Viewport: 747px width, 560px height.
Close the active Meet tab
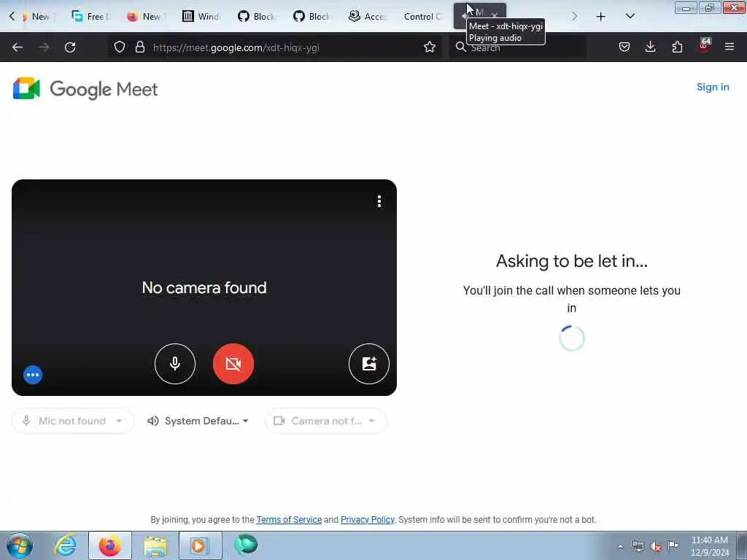click(495, 16)
